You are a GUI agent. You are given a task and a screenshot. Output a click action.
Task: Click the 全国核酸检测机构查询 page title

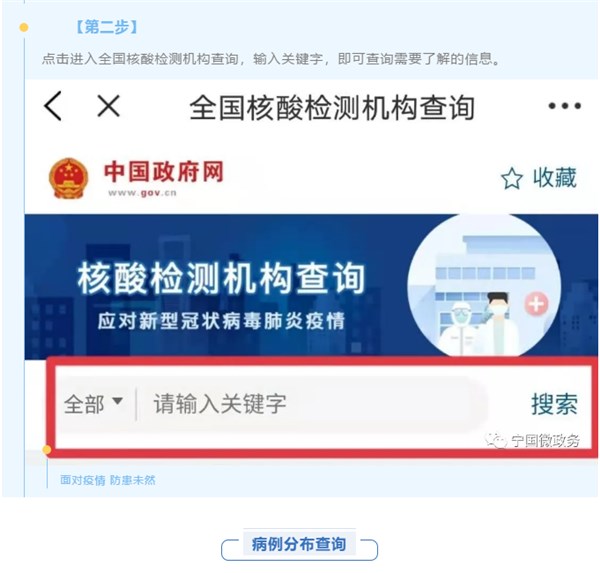pyautogui.click(x=332, y=108)
